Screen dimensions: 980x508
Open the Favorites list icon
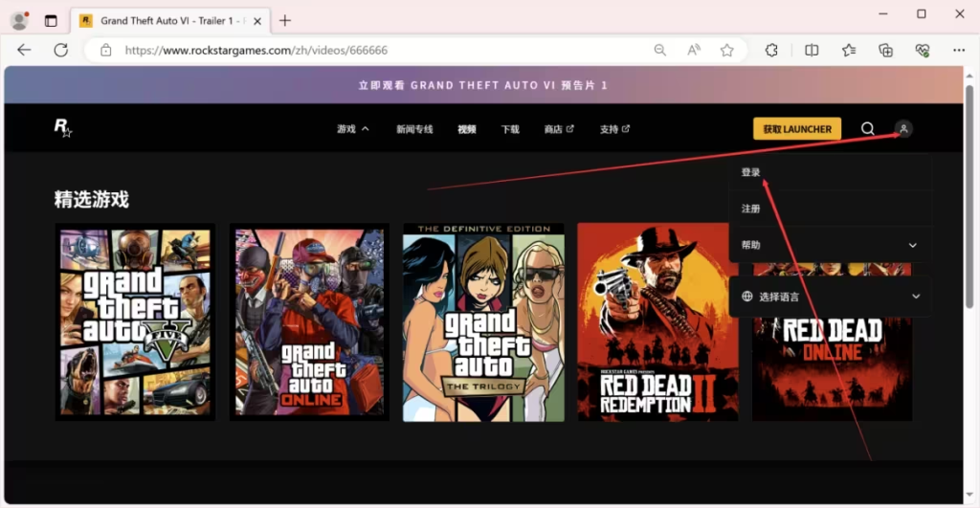[x=848, y=50]
